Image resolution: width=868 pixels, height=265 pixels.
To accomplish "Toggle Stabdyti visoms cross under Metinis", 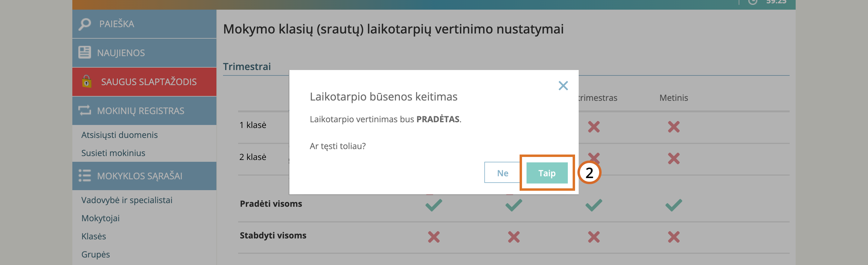I will pyautogui.click(x=673, y=237).
